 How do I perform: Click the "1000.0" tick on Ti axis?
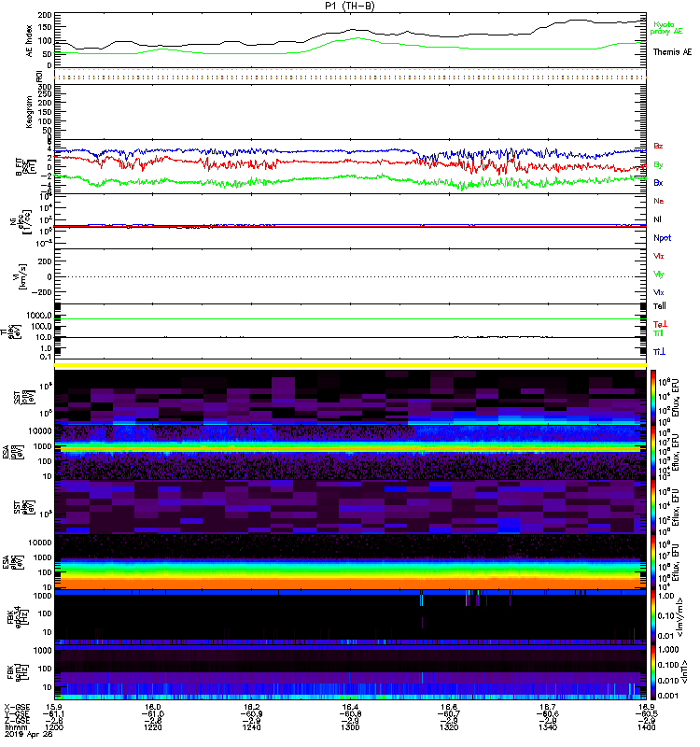coord(39,316)
